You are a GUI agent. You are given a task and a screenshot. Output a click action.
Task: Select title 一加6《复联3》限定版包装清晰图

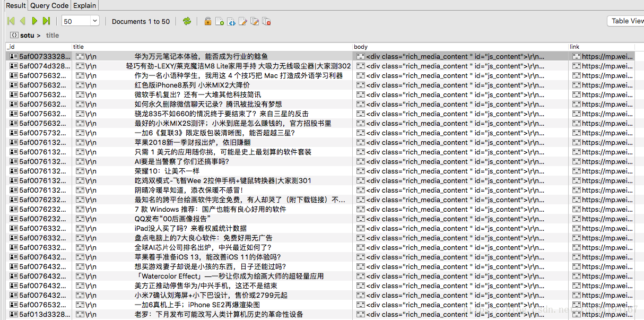pos(214,133)
